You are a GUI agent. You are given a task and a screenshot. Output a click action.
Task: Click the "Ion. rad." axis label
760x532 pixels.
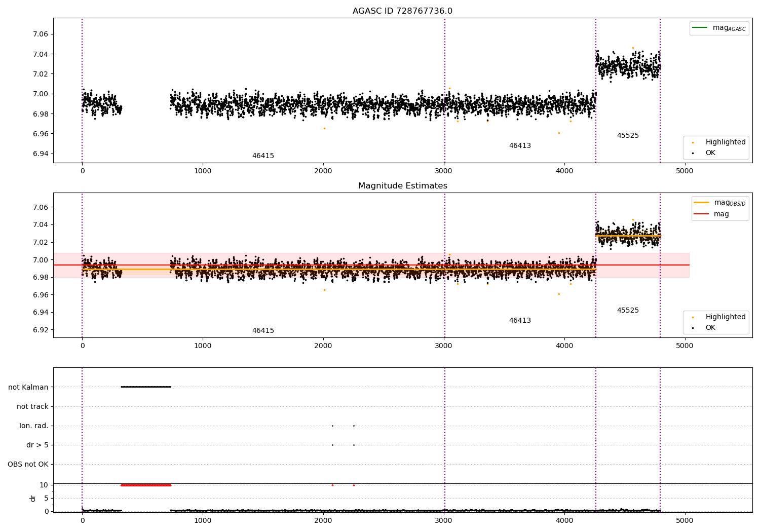(34, 426)
